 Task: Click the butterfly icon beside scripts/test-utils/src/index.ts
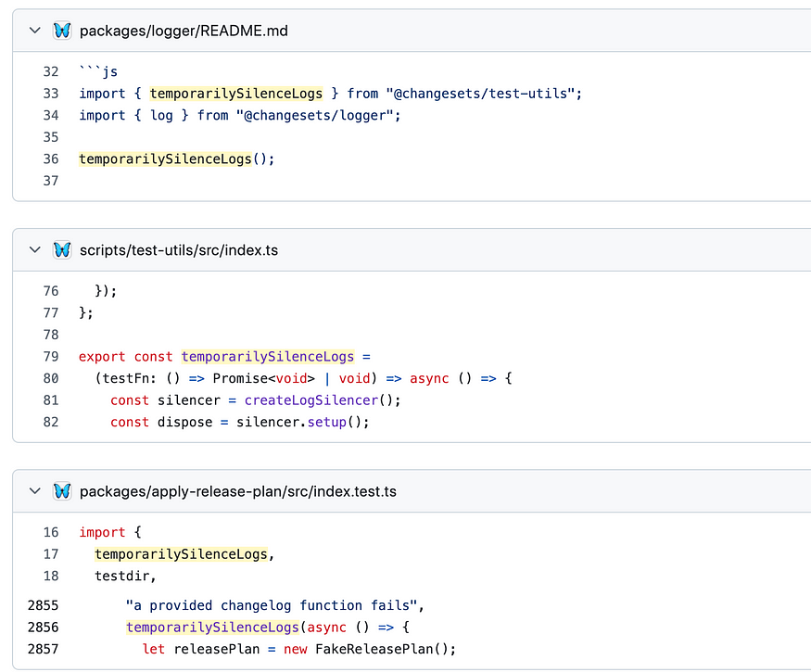[62, 250]
